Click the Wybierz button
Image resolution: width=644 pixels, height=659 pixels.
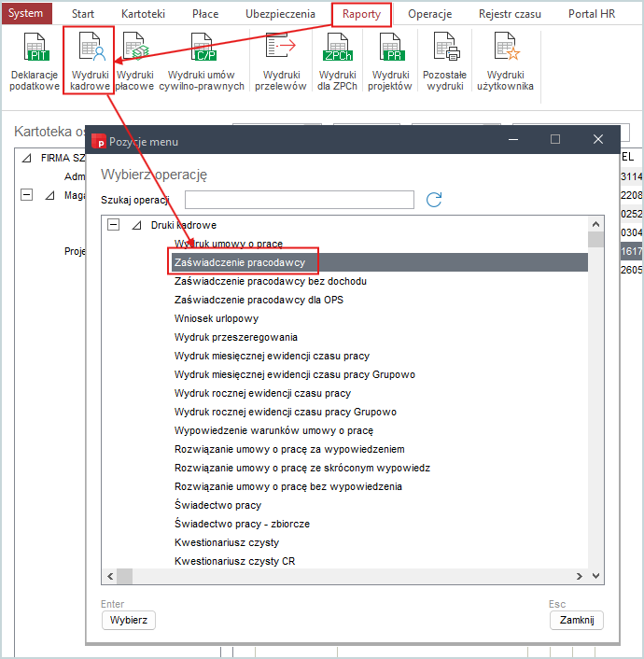click(129, 620)
